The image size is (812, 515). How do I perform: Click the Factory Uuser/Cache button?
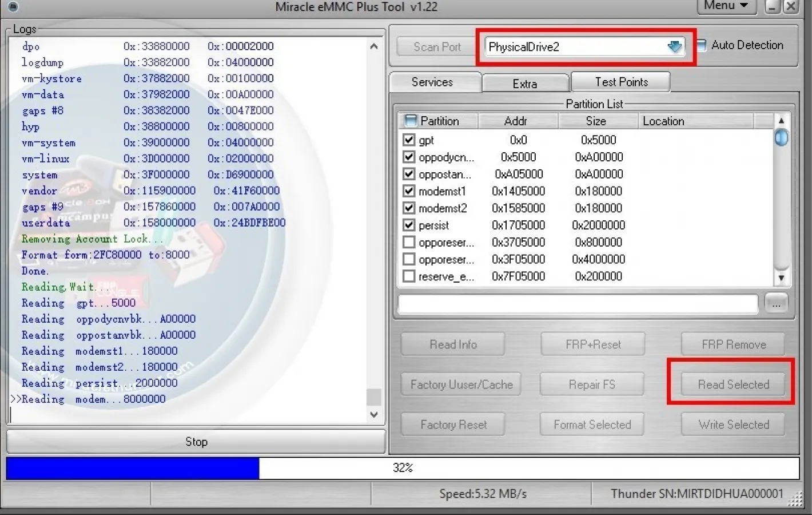click(x=461, y=385)
